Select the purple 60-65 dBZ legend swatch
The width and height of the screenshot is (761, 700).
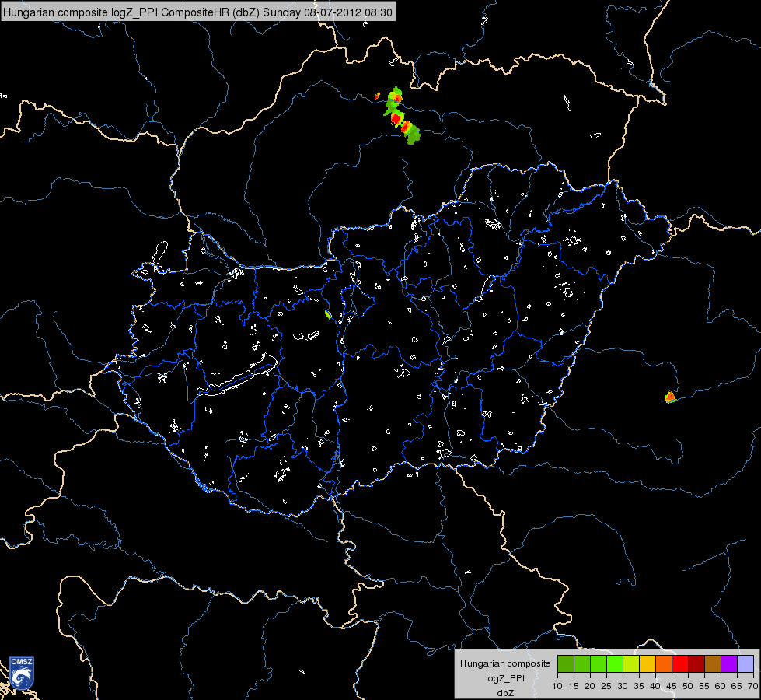point(729,663)
